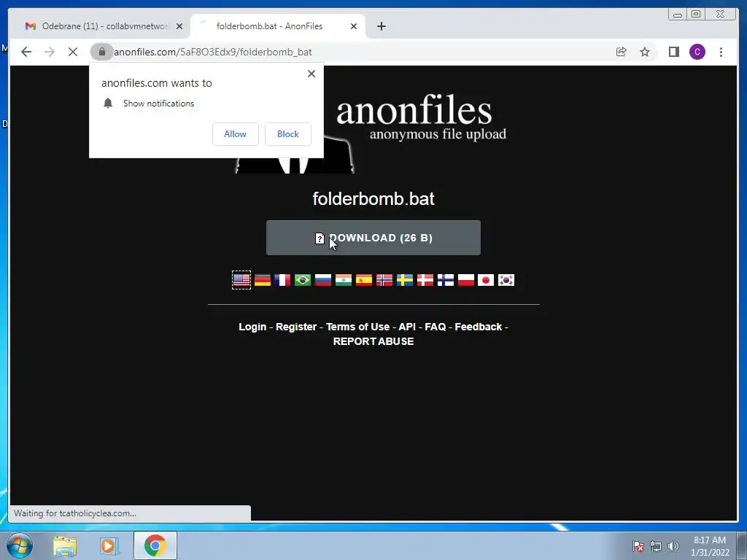Image resolution: width=747 pixels, height=560 pixels.
Task: Open the volume speaker tray icon
Action: point(673,546)
